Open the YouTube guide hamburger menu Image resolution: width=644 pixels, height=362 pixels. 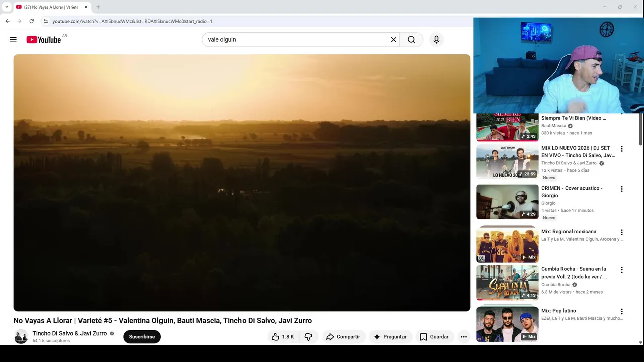[x=13, y=40]
